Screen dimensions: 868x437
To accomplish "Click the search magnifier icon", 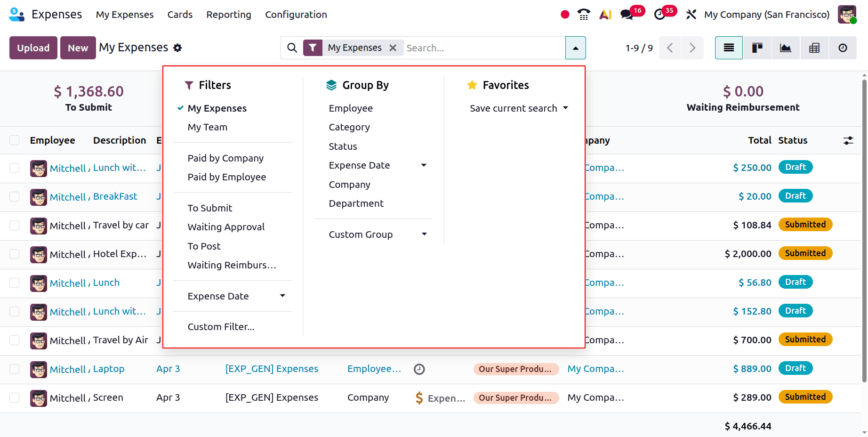I will (292, 48).
